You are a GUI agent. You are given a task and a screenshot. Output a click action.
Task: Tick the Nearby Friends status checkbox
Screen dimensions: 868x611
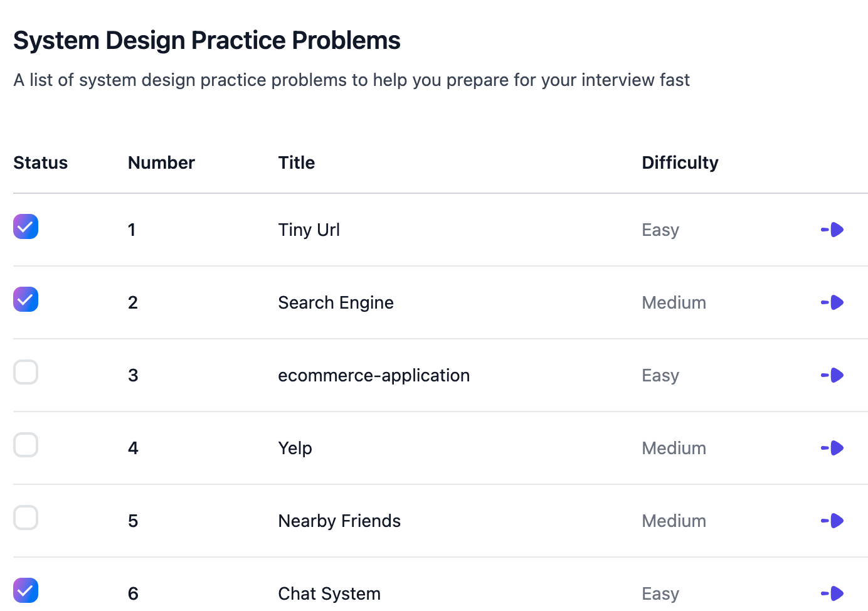point(26,518)
